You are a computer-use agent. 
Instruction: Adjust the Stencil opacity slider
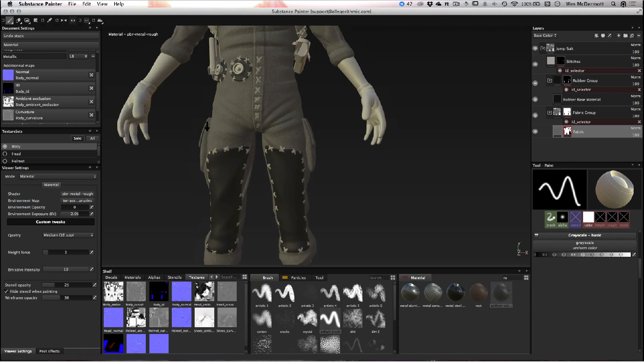pos(66,285)
